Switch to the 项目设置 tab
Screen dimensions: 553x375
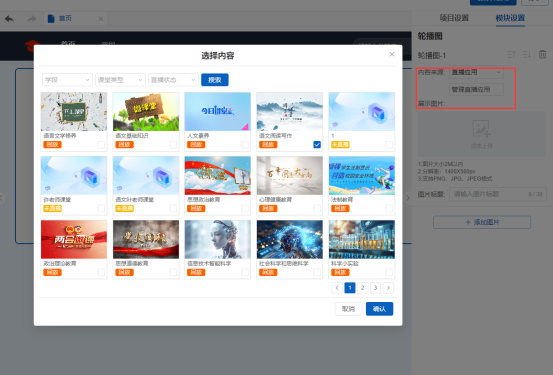coord(454,18)
